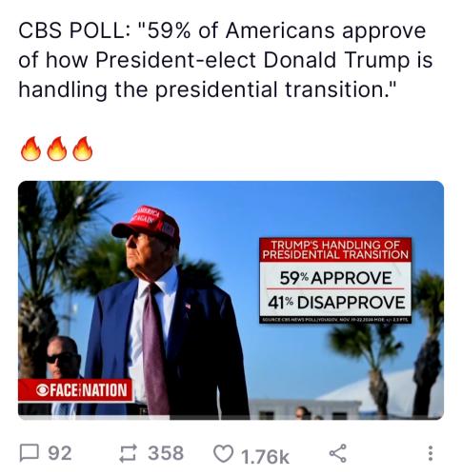
Task: Click the 59% APPROVE line in graphic
Action: [335, 278]
